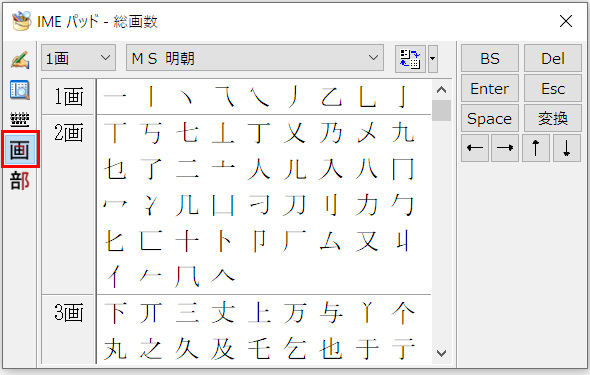Insert the character 力
Screen dimensions: 590x375
coord(367,205)
